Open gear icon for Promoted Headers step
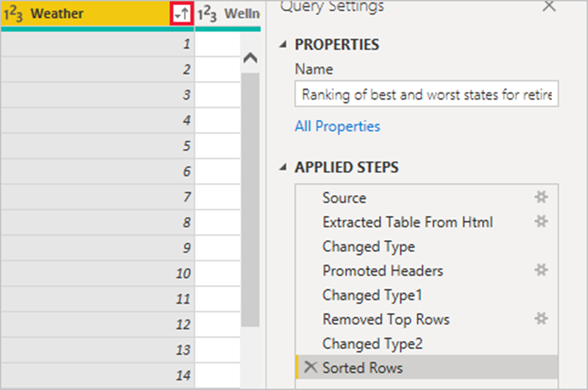This screenshot has width=588, height=390. click(541, 270)
